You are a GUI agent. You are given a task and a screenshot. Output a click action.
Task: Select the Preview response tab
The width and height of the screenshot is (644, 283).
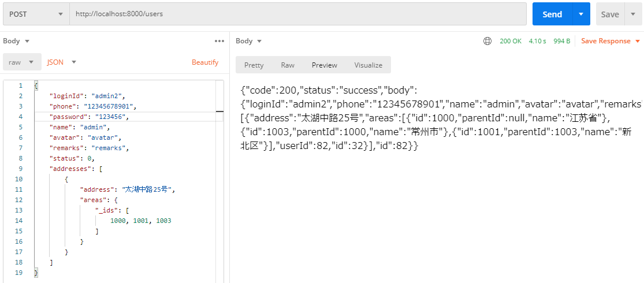click(324, 65)
